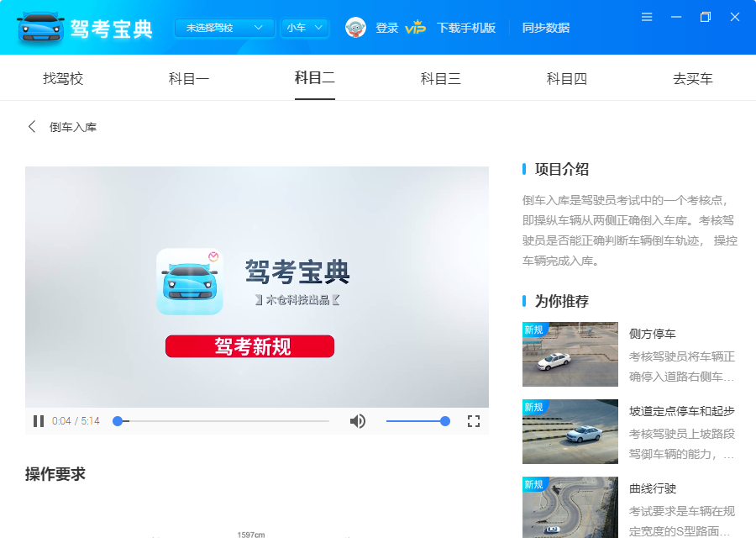
Task: Click the user avatar icon
Action: pos(356,28)
